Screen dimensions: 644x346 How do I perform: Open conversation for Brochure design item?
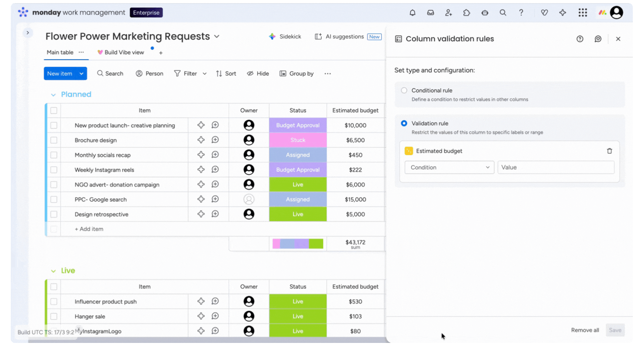coord(215,140)
